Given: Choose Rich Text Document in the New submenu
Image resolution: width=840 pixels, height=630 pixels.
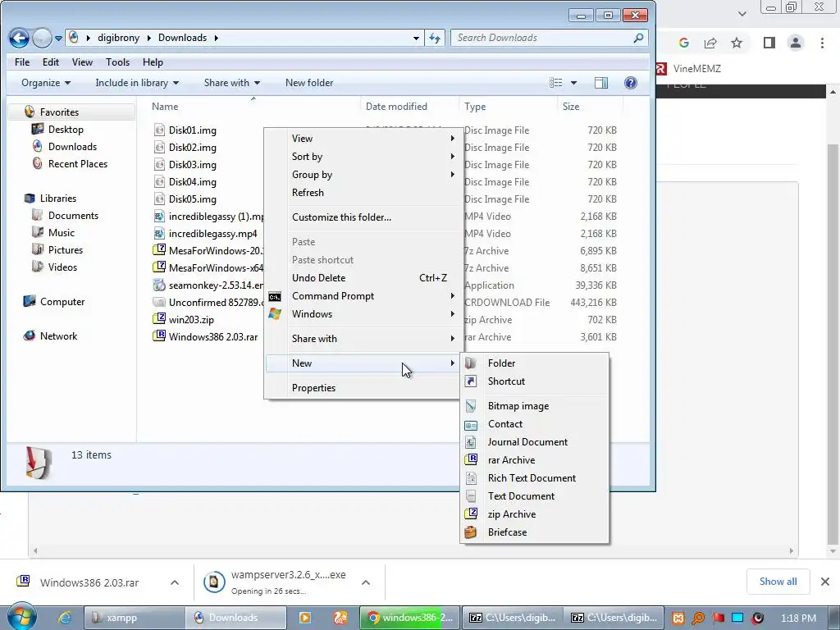Looking at the screenshot, I should [x=535, y=478].
